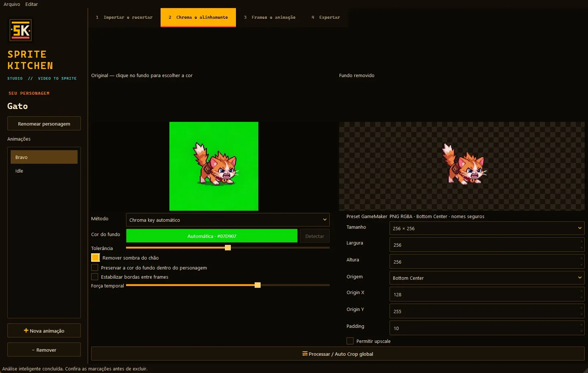Screen dimensions: 588x373
Task: Increase Padding with up arrow
Action: [x=581, y=325]
